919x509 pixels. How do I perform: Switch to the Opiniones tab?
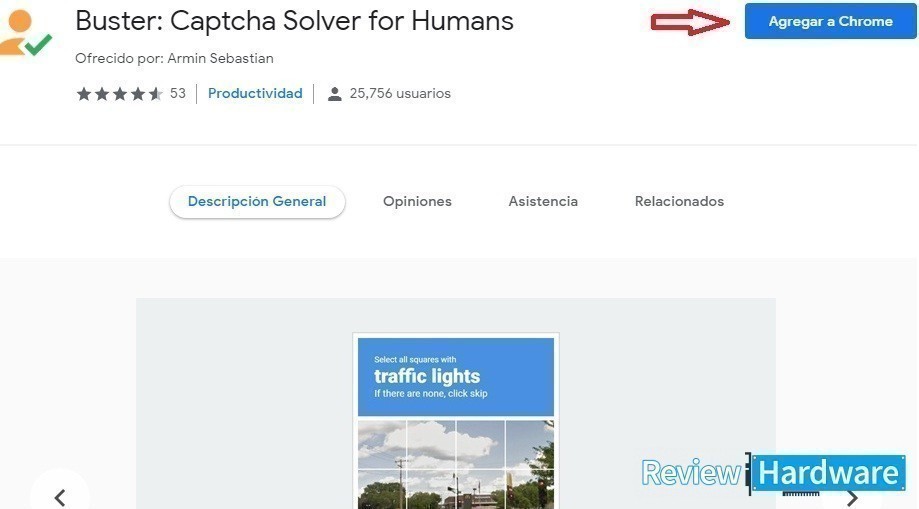[x=417, y=202]
